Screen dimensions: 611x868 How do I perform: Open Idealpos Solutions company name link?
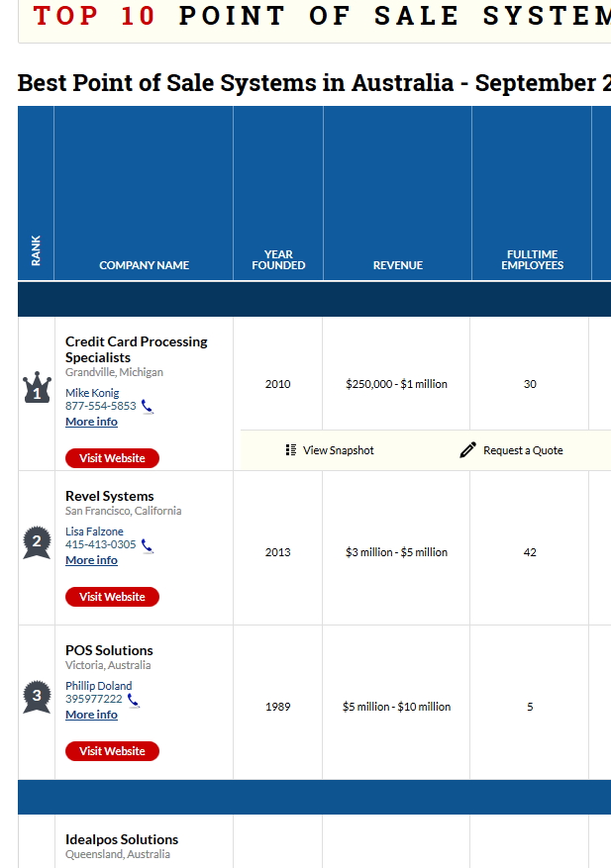(122, 839)
